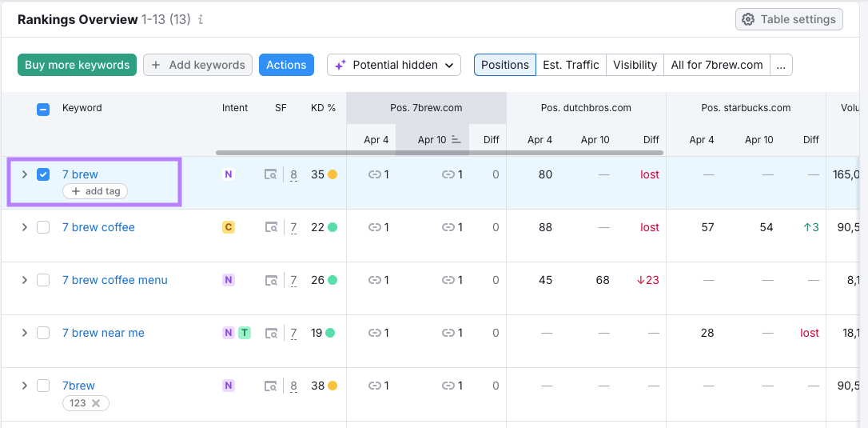
Task: Click the sort icon next to Apr 10
Action: click(456, 139)
